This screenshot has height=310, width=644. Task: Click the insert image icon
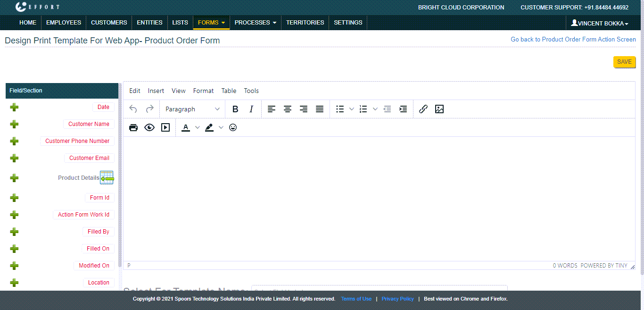439,109
